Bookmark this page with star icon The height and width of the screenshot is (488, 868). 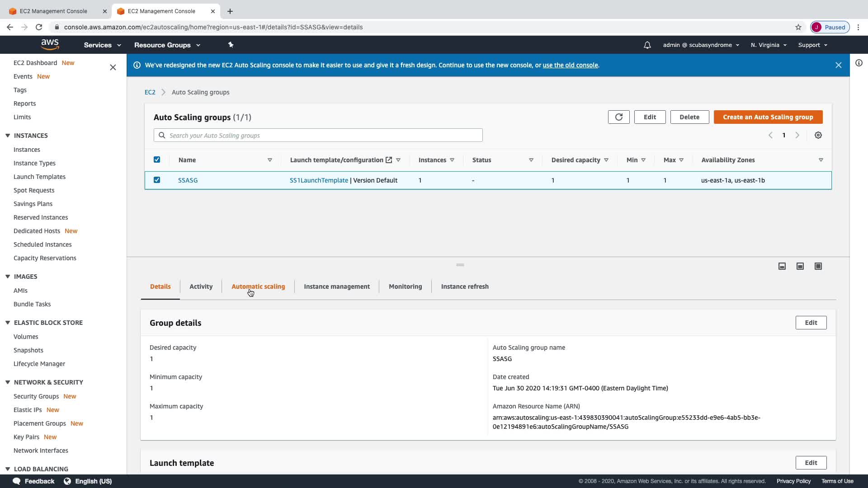coord(798,27)
